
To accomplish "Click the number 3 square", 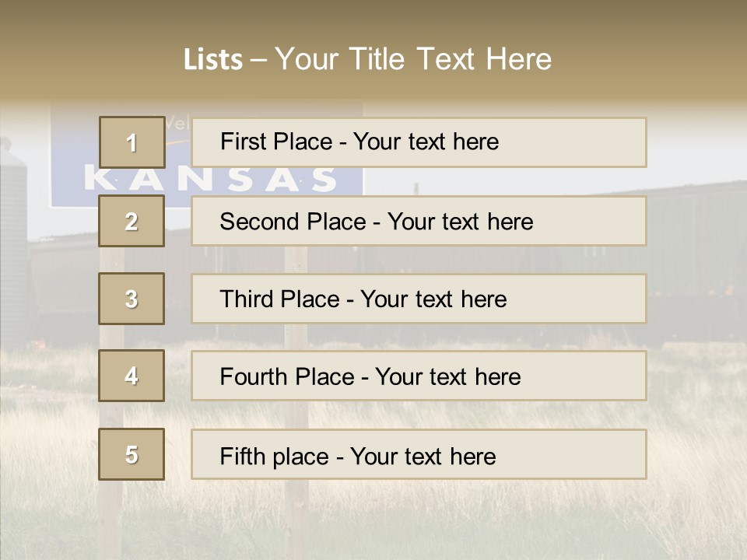I will click(x=132, y=299).
